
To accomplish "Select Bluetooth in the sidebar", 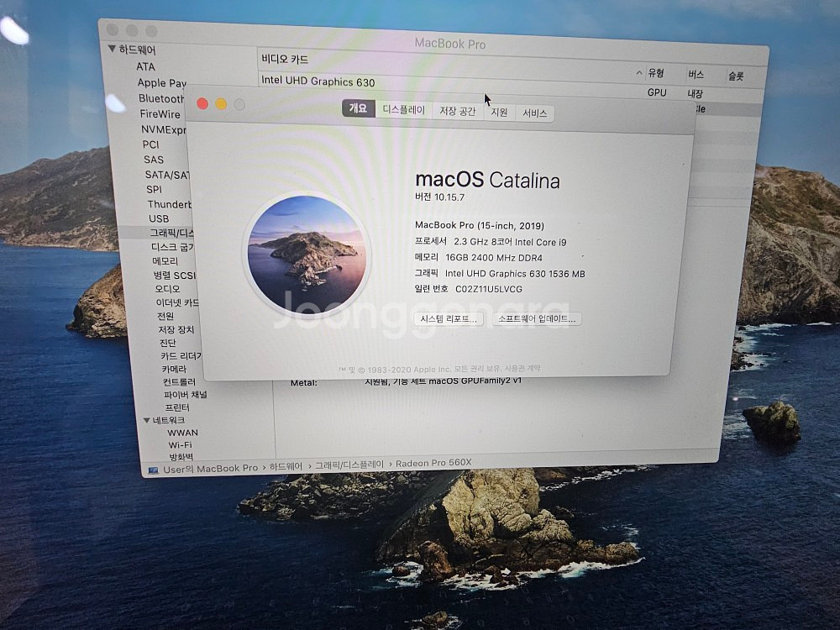I will coord(161,98).
